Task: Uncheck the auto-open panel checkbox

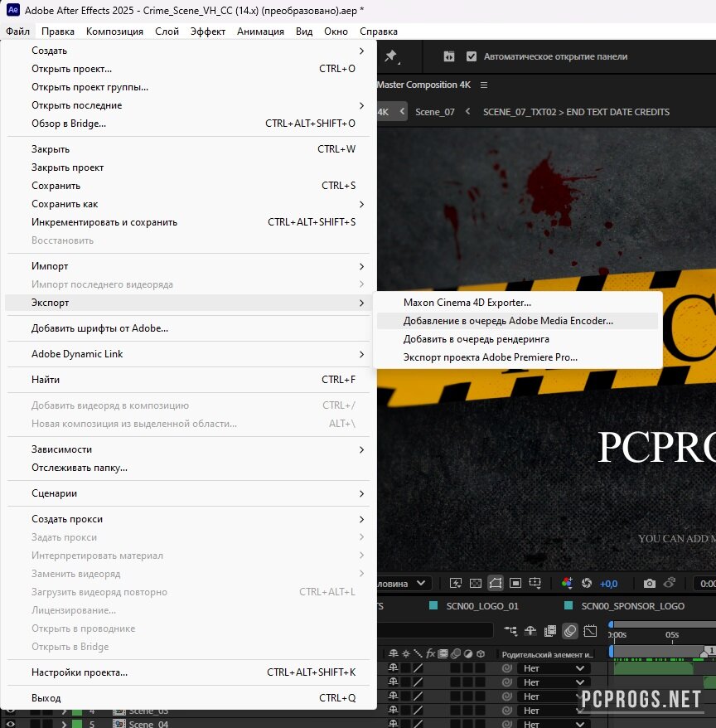Action: [472, 56]
